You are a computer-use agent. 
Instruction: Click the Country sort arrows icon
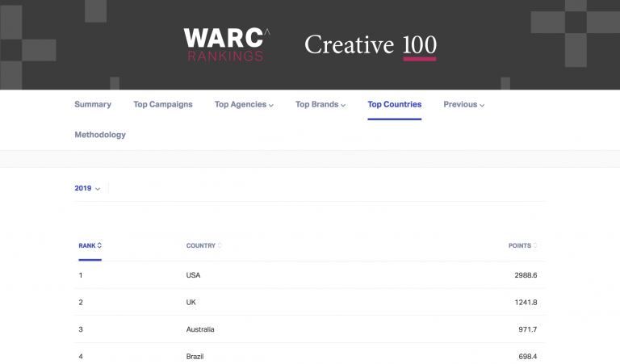coord(220,245)
